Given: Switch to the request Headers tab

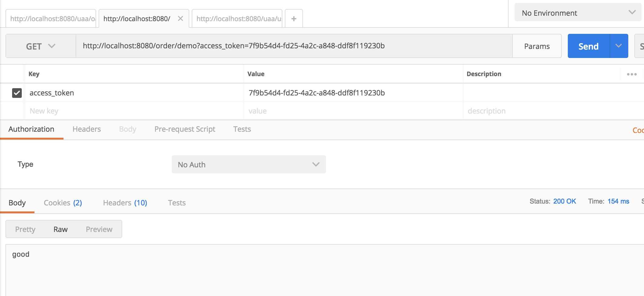Looking at the screenshot, I should click(x=86, y=129).
